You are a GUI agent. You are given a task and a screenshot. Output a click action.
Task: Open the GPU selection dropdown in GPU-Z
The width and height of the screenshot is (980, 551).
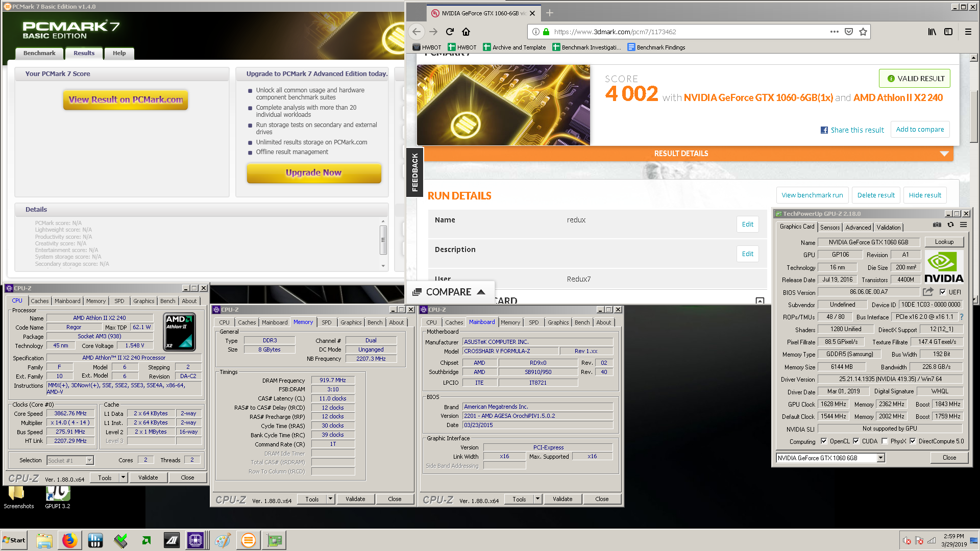880,458
